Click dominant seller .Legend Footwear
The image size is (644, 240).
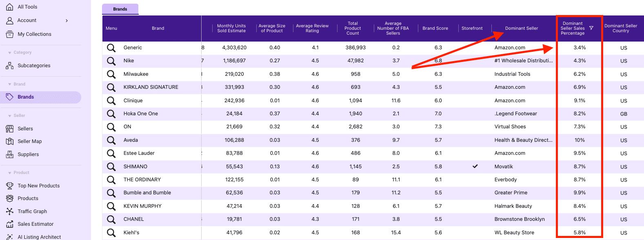click(515, 114)
